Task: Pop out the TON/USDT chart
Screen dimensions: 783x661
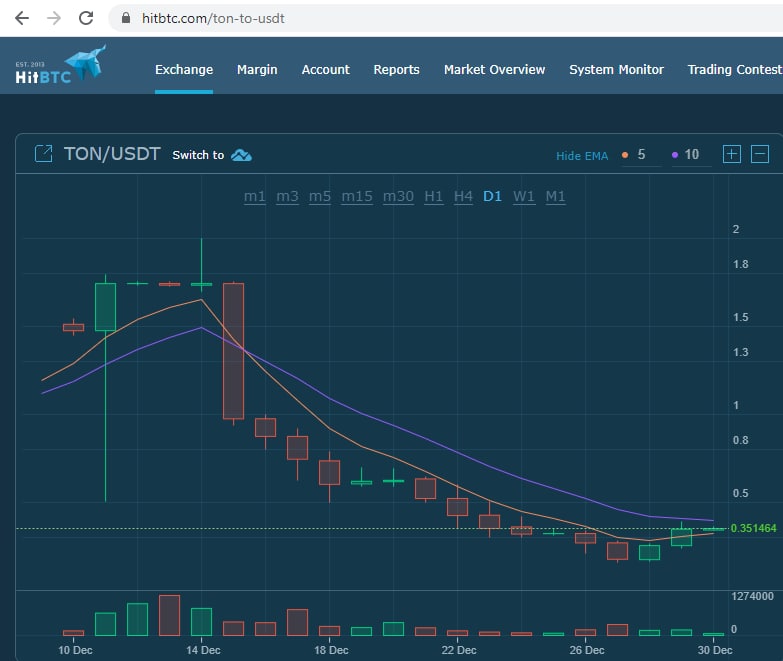Action: coord(43,154)
